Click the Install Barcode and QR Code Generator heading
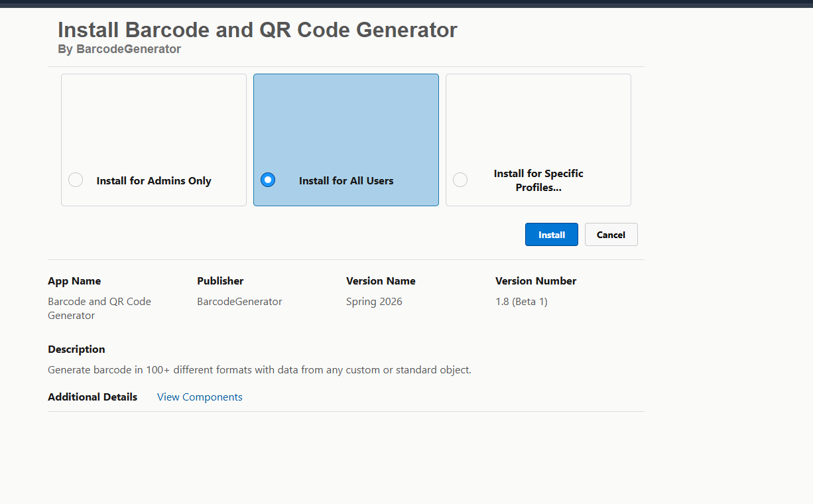 pos(257,30)
